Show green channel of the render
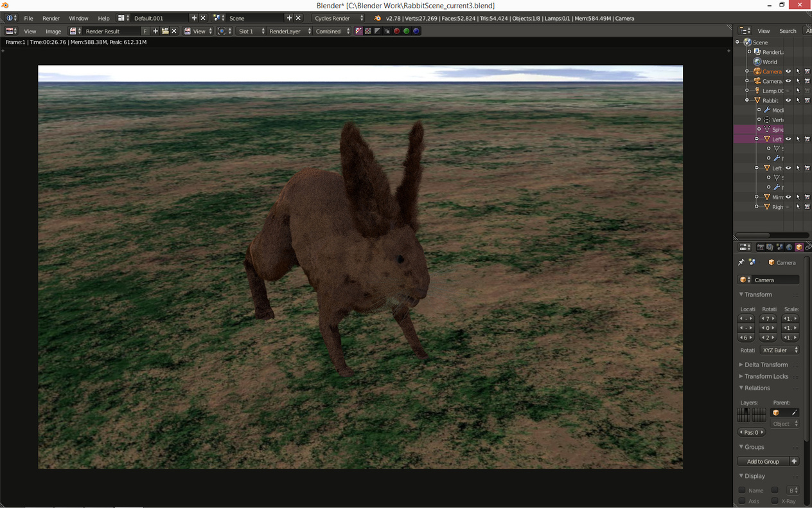The width and height of the screenshot is (812, 508). (406, 31)
